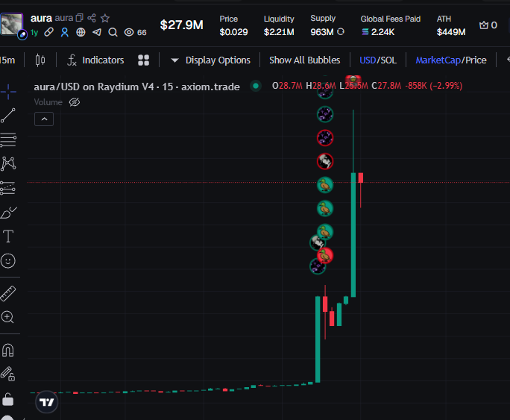The height and width of the screenshot is (420, 510).
Task: Open the Indicators menu
Action: (x=95, y=60)
